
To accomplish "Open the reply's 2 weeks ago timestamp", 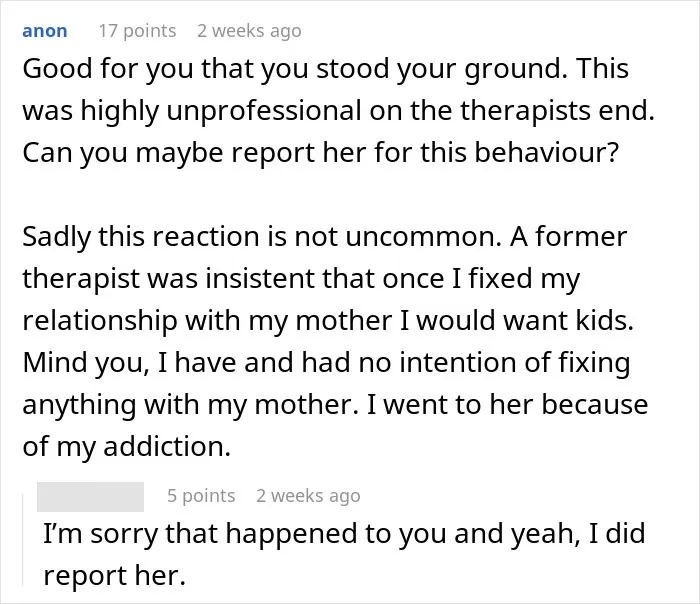I will tap(308, 496).
